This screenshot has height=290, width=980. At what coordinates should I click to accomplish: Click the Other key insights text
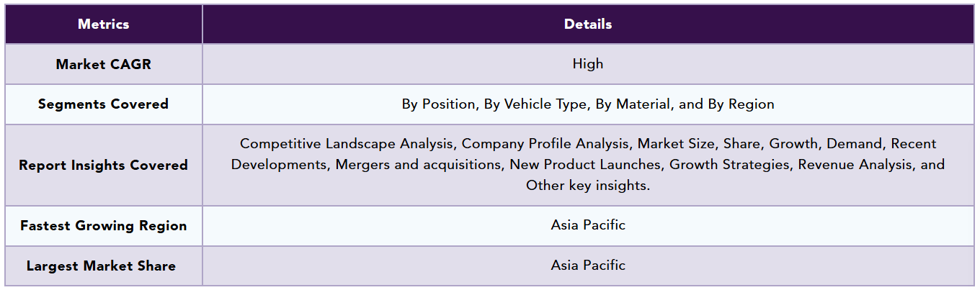click(x=588, y=186)
